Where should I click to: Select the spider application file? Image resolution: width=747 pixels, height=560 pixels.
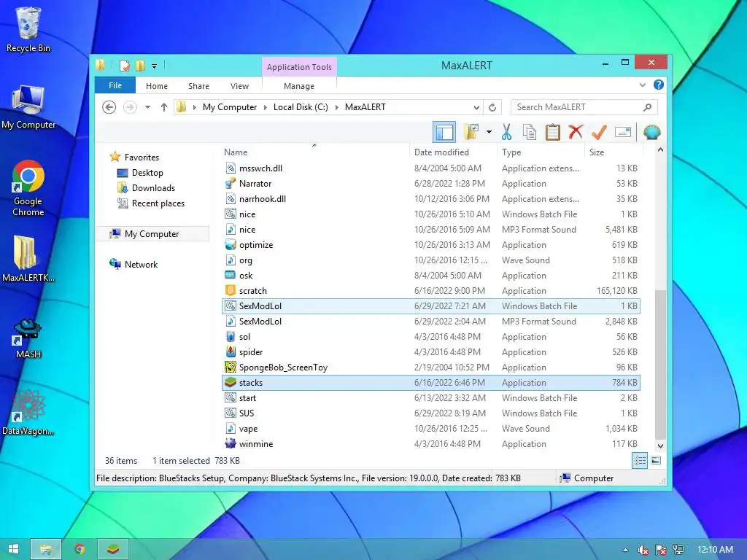click(431, 352)
